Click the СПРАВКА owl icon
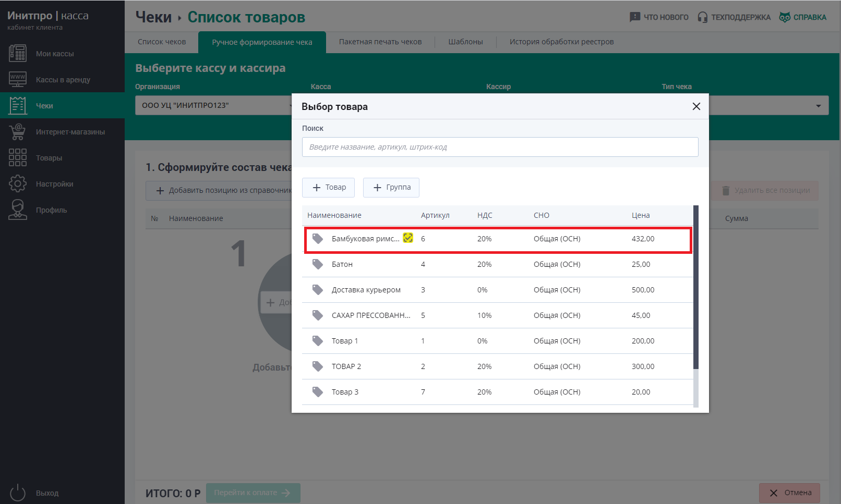The image size is (841, 504). [785, 17]
